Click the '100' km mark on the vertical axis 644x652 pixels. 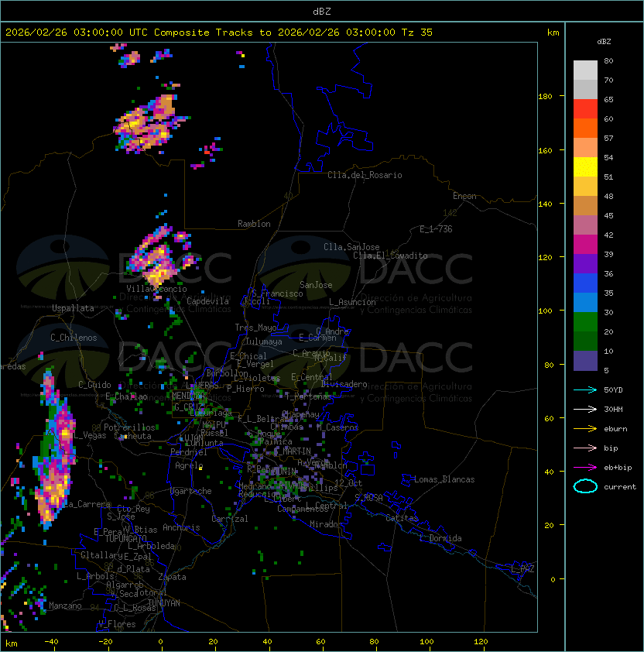[x=545, y=311]
